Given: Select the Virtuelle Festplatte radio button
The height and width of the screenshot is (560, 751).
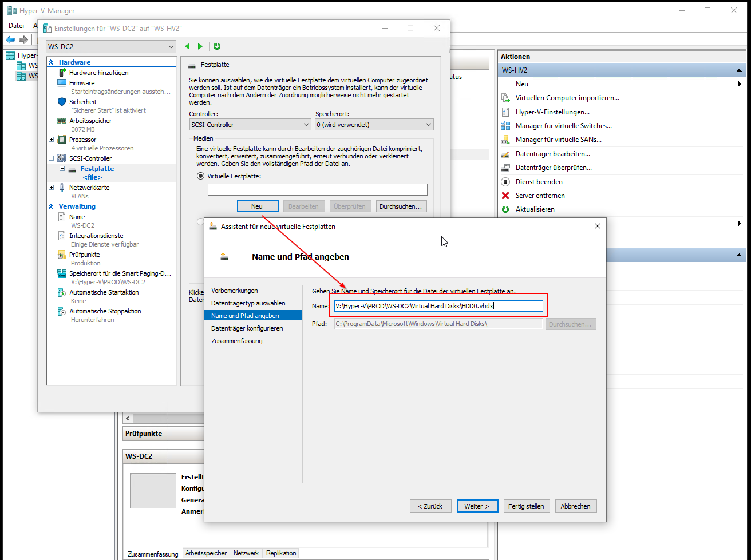Looking at the screenshot, I should coord(200,176).
